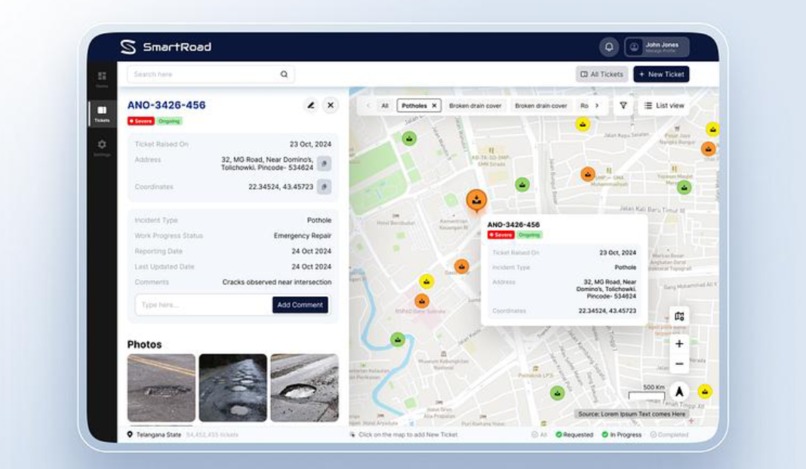This screenshot has height=469, width=806.
Task: Open the notifications bell
Action: coord(609,47)
